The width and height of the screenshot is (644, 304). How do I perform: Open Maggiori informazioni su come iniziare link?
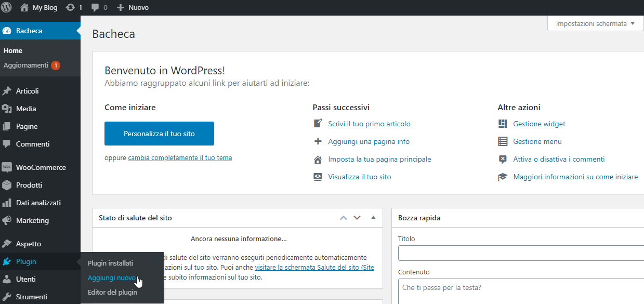click(575, 177)
